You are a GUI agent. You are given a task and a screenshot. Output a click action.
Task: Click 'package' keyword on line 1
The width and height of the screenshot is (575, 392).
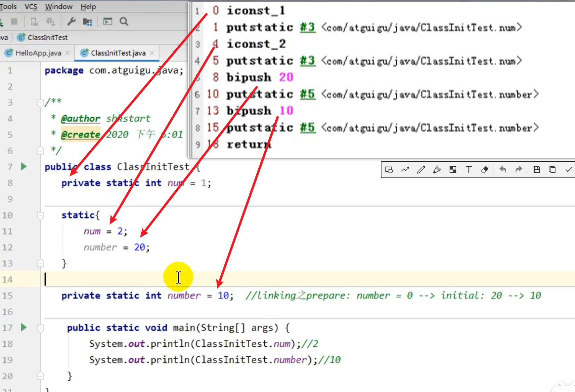pyautogui.click(x=64, y=71)
